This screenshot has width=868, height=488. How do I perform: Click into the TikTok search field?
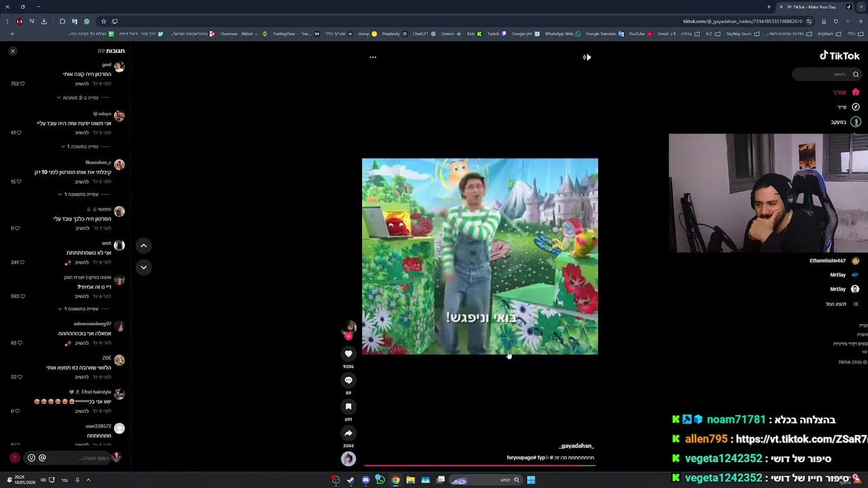pos(826,75)
